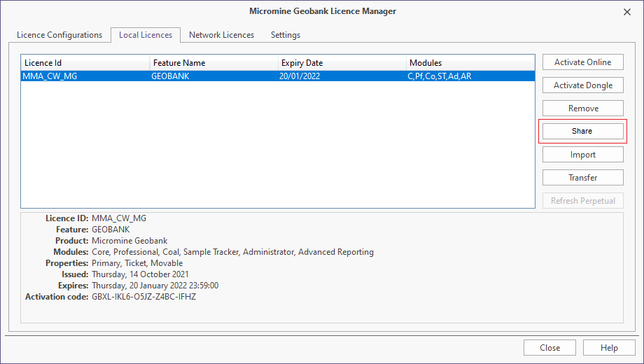The height and width of the screenshot is (364, 644).
Task: Click the modules list starting with Core
Action: click(232, 252)
